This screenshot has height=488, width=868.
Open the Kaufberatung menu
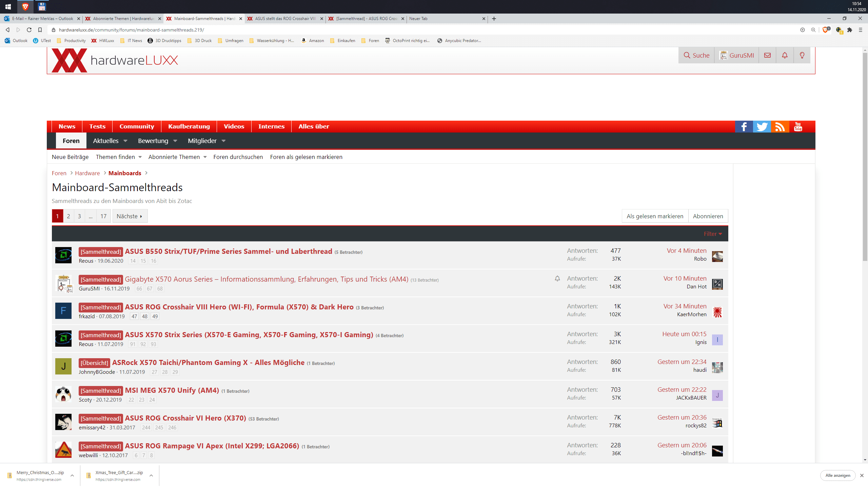(189, 126)
